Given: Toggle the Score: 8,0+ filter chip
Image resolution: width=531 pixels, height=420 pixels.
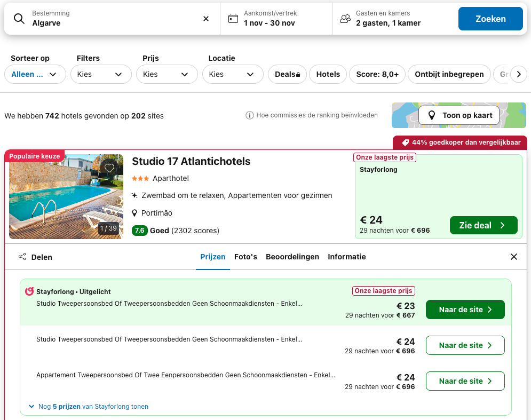Looking at the screenshot, I should point(377,74).
